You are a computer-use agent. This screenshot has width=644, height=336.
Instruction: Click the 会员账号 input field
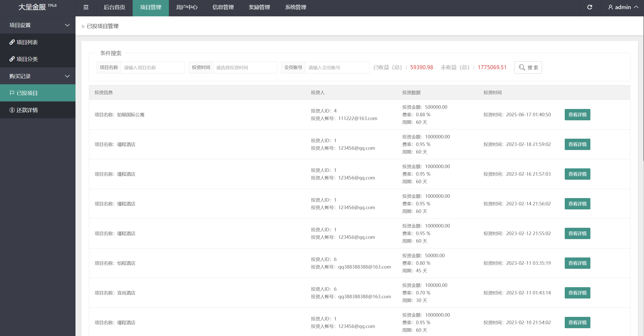[x=337, y=67]
